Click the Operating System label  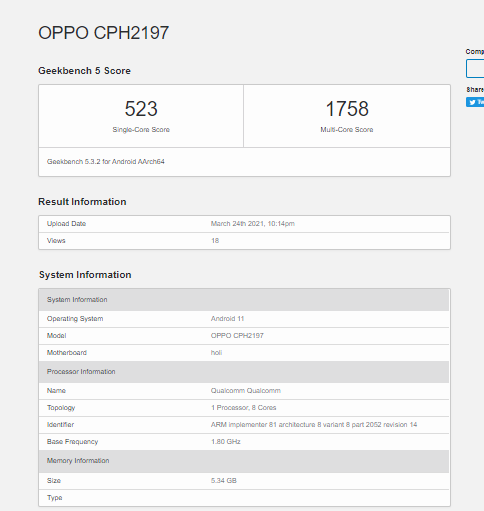point(75,319)
